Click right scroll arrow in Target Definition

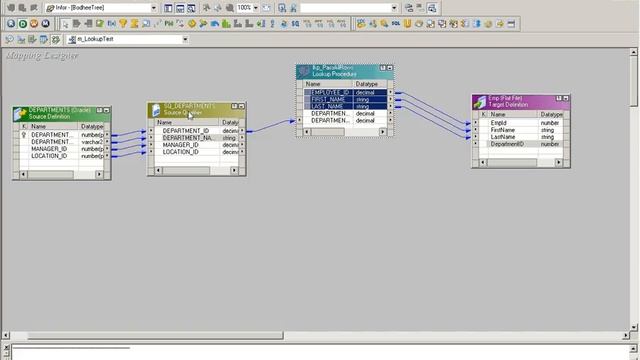click(558, 162)
